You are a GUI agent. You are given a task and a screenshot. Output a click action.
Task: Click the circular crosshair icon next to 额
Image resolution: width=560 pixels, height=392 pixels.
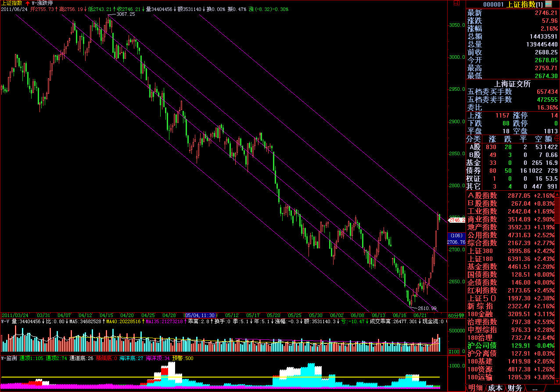click(x=557, y=139)
